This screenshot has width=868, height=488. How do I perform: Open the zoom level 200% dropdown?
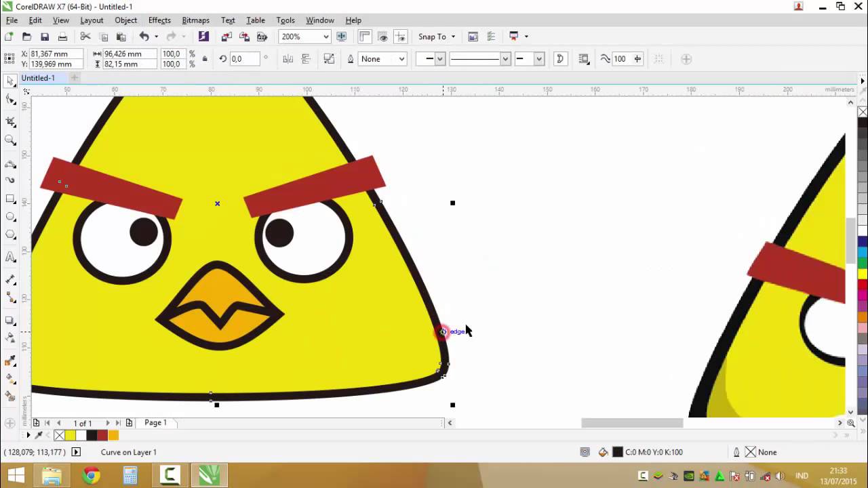click(x=326, y=37)
